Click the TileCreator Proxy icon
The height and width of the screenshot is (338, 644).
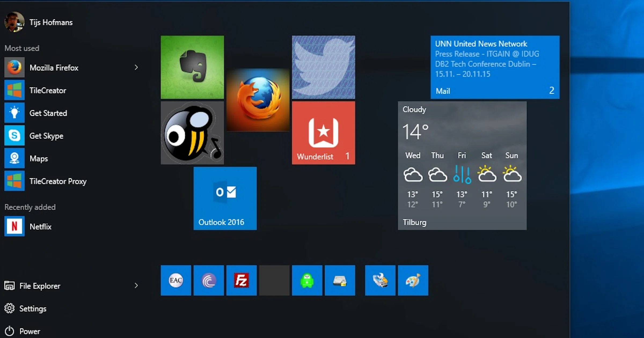(x=14, y=181)
